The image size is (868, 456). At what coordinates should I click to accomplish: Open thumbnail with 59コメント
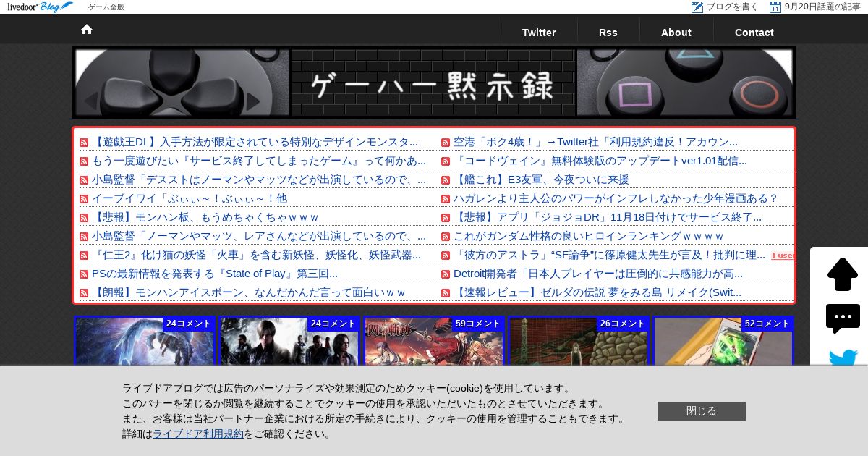(x=434, y=341)
